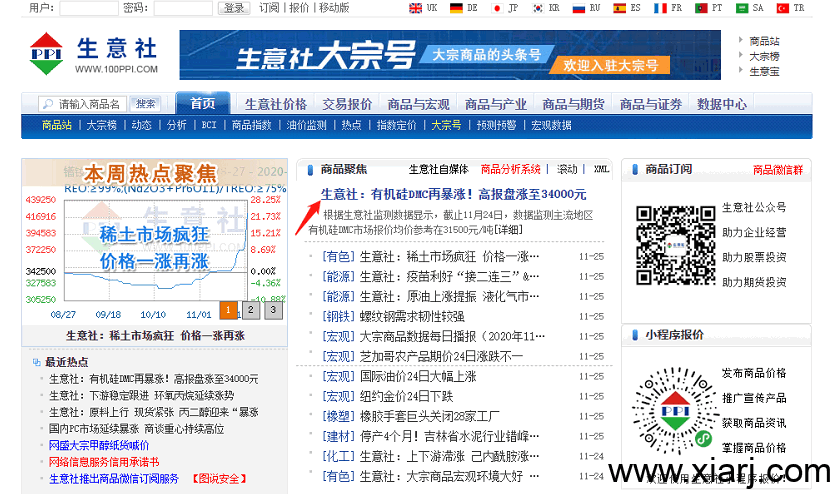Open the 大宗榜 link beside banner
The width and height of the screenshot is (835, 494).
point(764,56)
